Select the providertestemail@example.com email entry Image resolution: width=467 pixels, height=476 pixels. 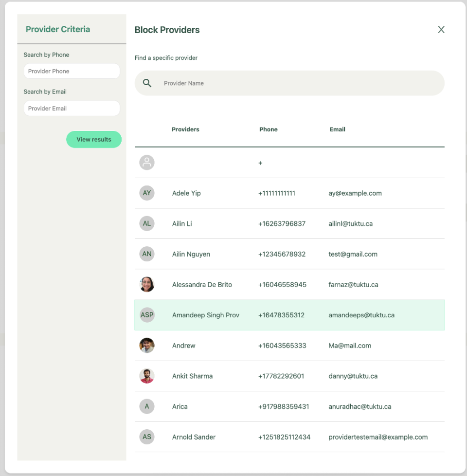click(378, 437)
